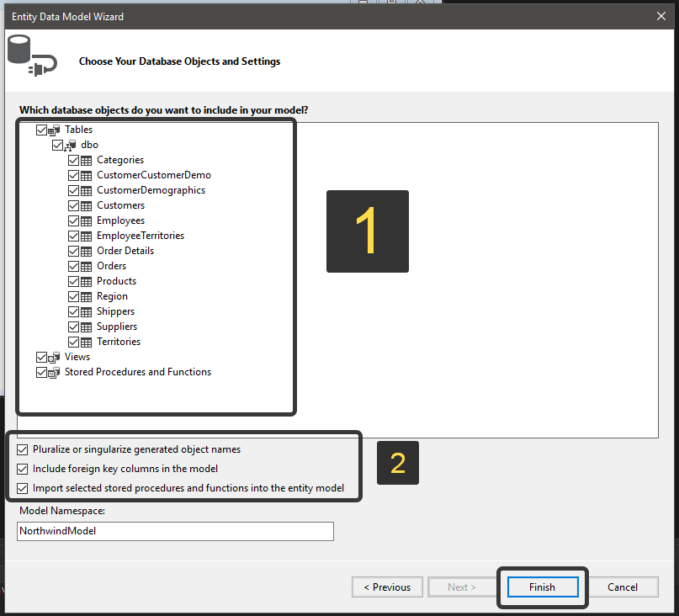Uncheck the Suppliers table checkbox
Image resolution: width=679 pixels, height=616 pixels.
(x=73, y=327)
